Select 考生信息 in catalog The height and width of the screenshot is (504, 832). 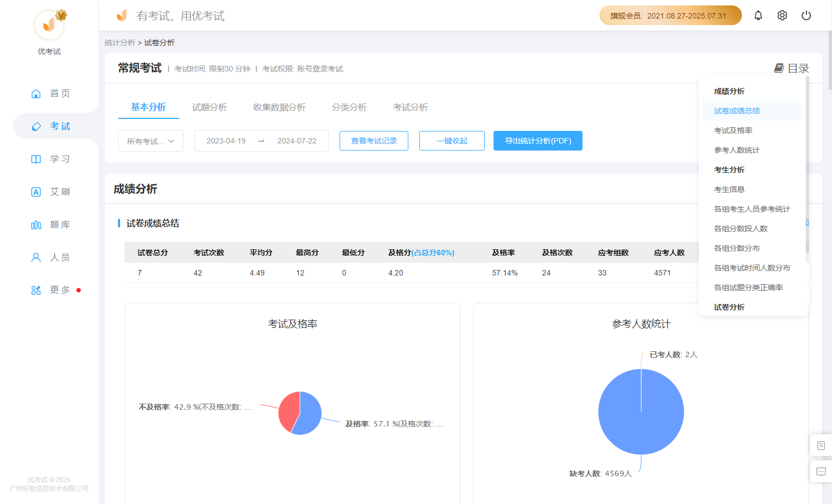[752, 189]
